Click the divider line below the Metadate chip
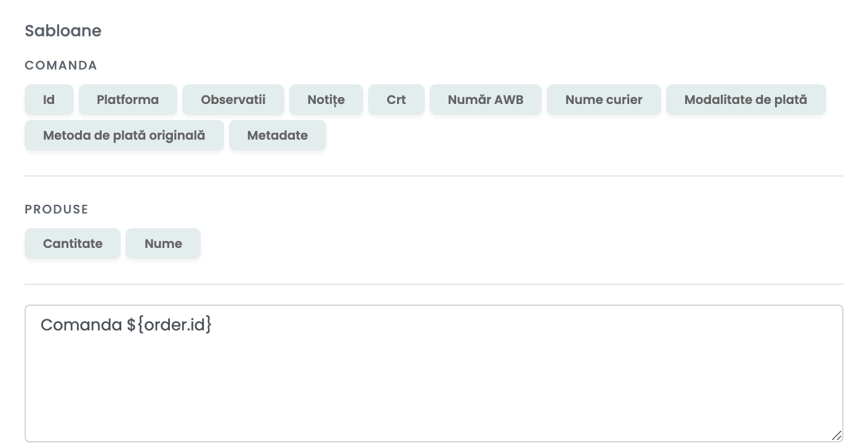The image size is (868, 443). [x=434, y=176]
